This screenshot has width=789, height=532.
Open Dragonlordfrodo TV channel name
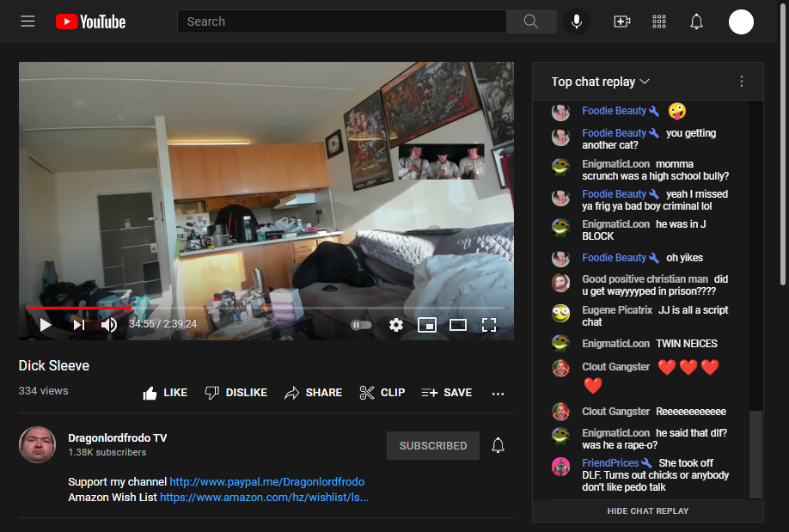117,437
